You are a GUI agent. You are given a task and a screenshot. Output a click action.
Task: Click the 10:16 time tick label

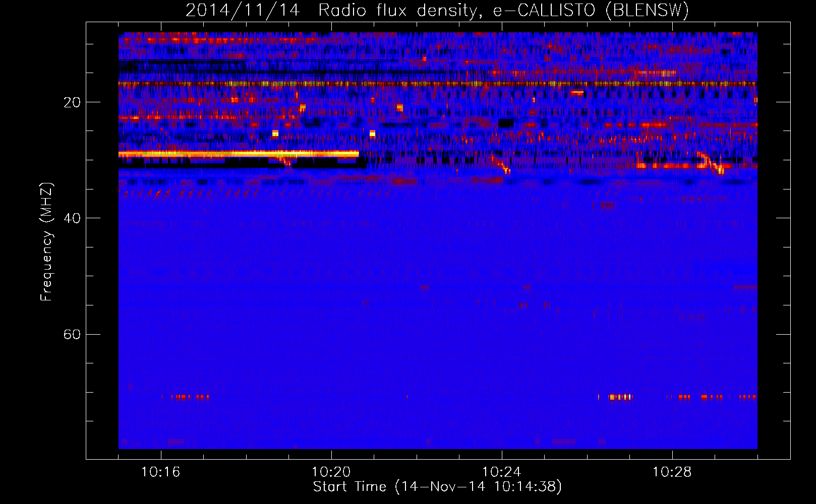point(160,472)
